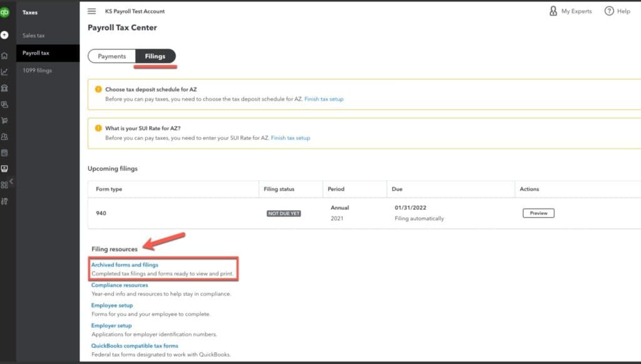
Task: Click My Experts label
Action: pyautogui.click(x=577, y=11)
